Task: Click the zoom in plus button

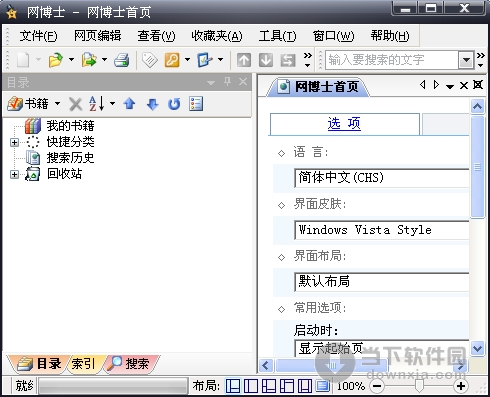Action: point(461,386)
